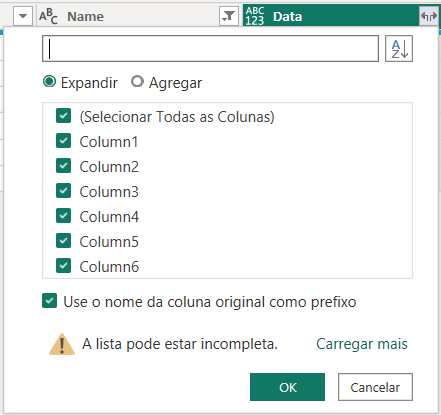This screenshot has height=415, width=441.
Task: Uncheck the Column6 checkbox
Action: tap(63, 266)
